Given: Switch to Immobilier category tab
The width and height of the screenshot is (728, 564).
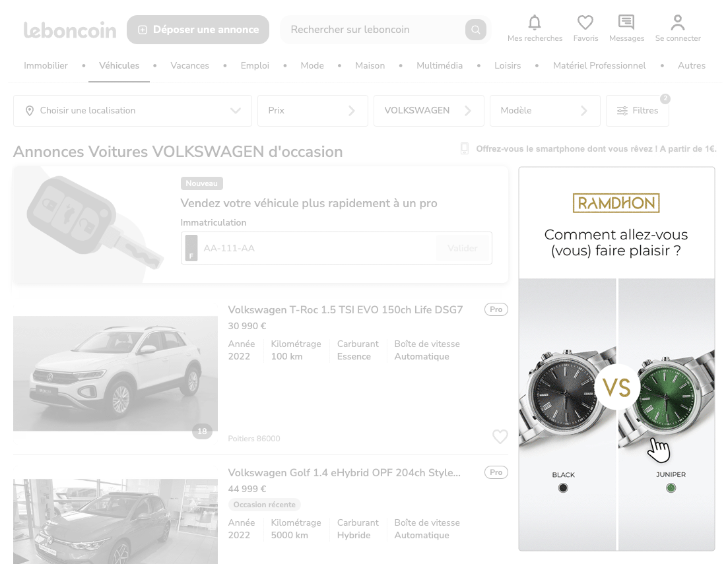Looking at the screenshot, I should 46,66.
